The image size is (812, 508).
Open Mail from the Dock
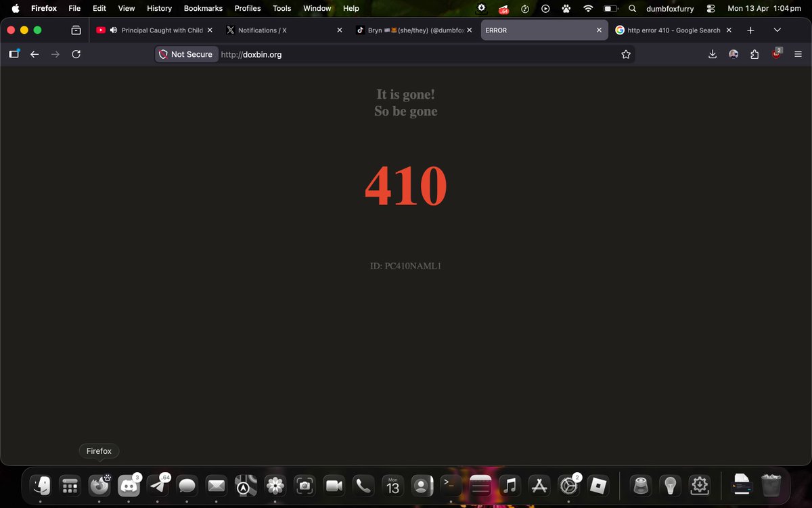point(216,485)
